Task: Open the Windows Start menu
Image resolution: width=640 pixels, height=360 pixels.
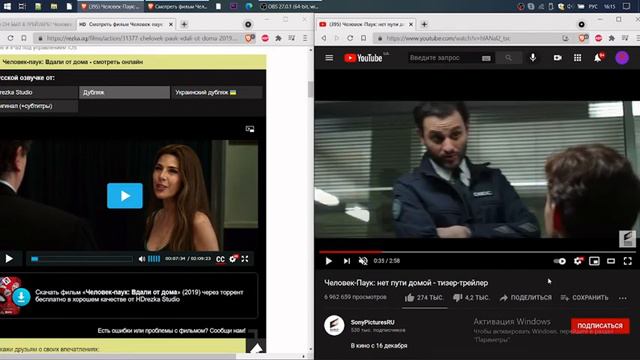Action: pos(7,6)
